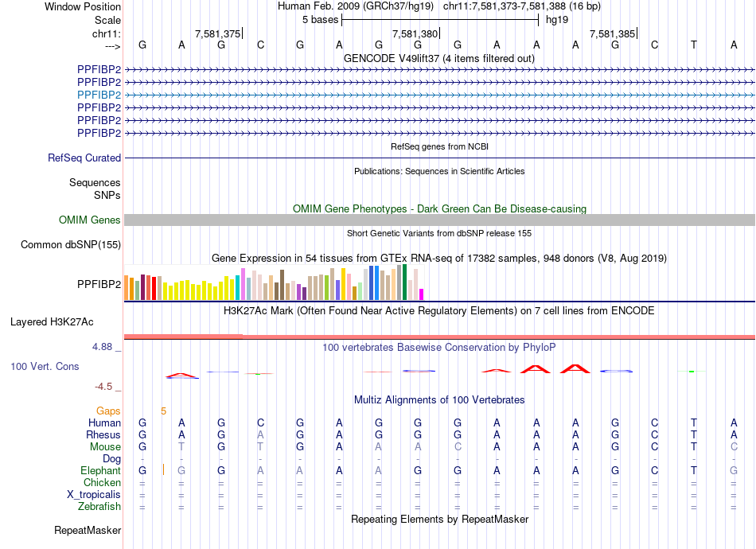Viewport: 756px width, 549px height.
Task: Select the Common dbSNP(155) track label
Action: pyautogui.click(x=70, y=244)
